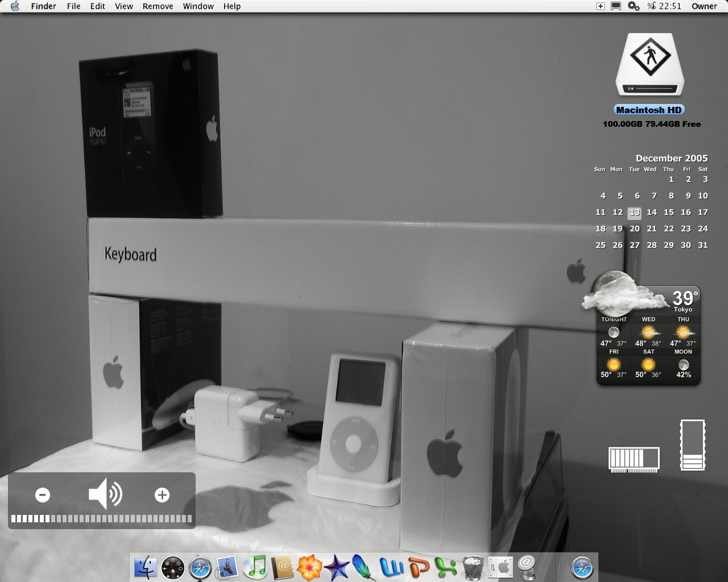Click the SAT forecast sun icon
728x582 pixels.
pos(648,364)
